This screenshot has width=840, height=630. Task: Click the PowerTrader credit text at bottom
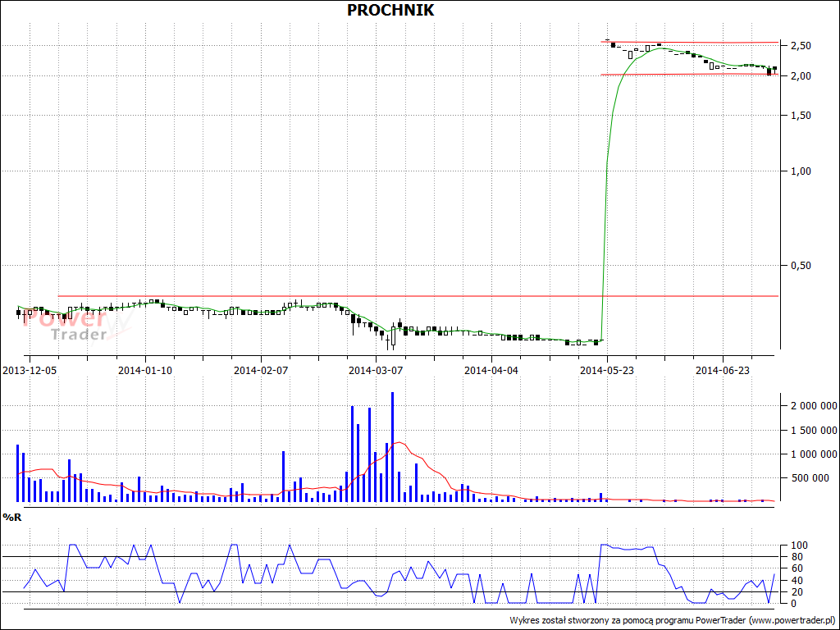point(673,620)
